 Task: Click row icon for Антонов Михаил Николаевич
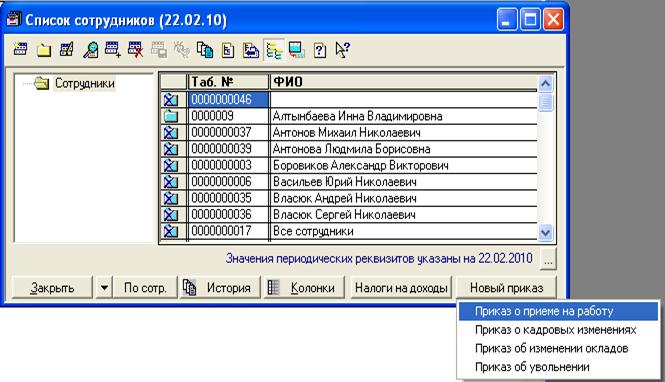pyautogui.click(x=170, y=132)
